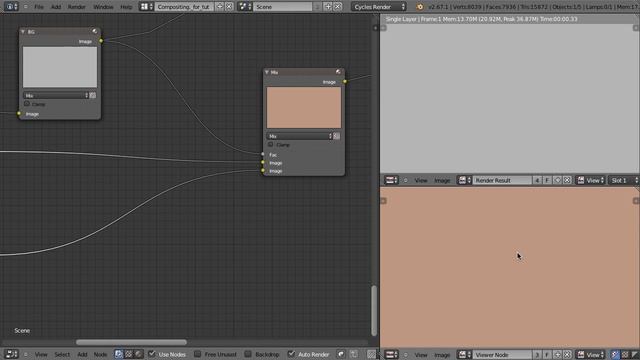Add a new scene with plus button
Image resolution: width=640 pixels, height=360 pixels.
click(328, 7)
